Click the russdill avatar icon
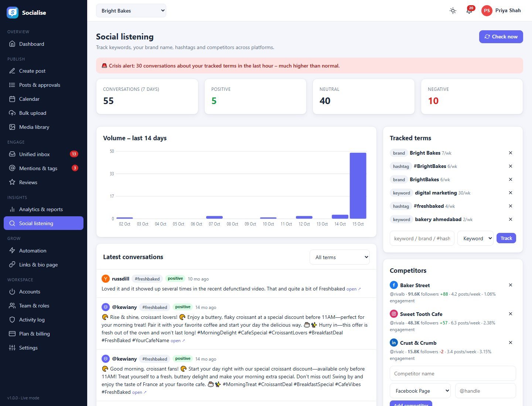Image resolution: width=532 pixels, height=406 pixels. tap(106, 279)
